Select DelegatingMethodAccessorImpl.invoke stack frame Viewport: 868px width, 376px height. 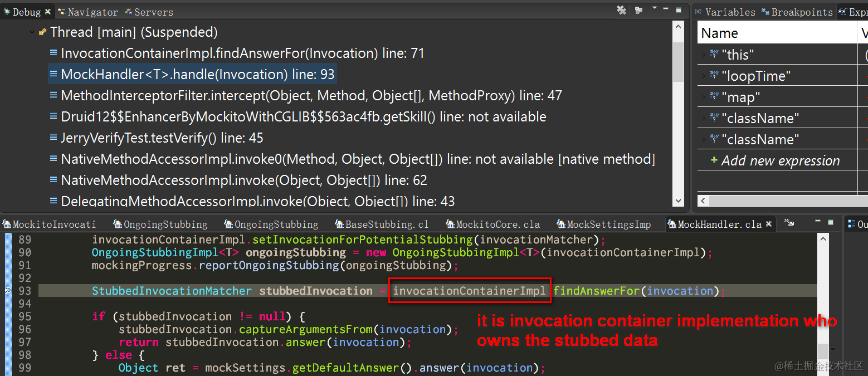(257, 201)
